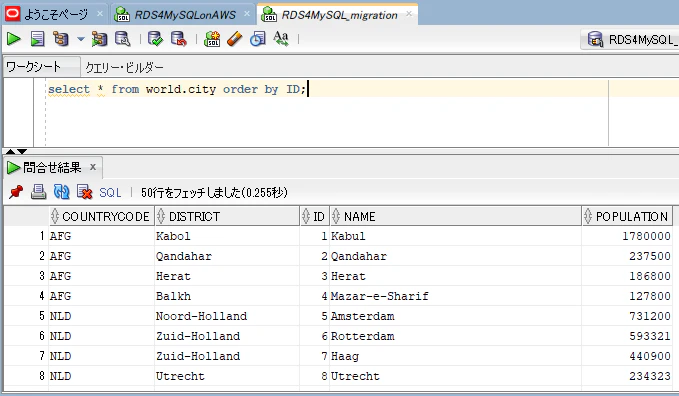
Task: Select the Amsterdam name cell
Action: [456, 316]
